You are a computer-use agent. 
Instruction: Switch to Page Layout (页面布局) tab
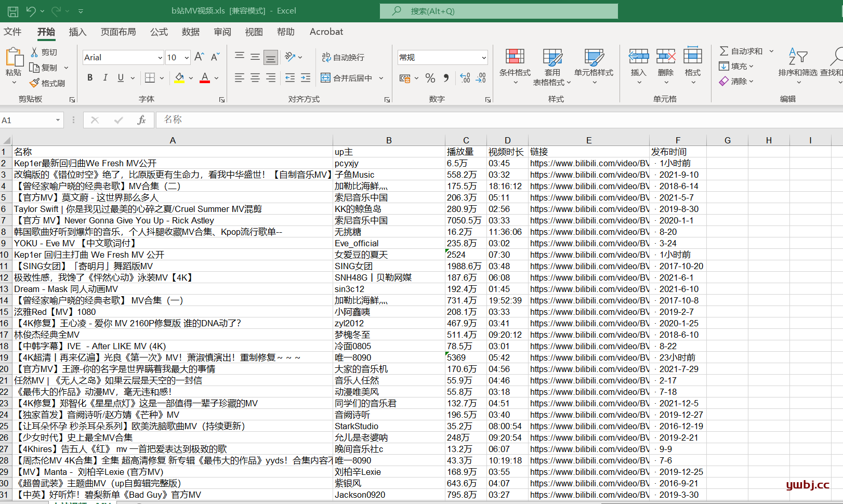118,32
